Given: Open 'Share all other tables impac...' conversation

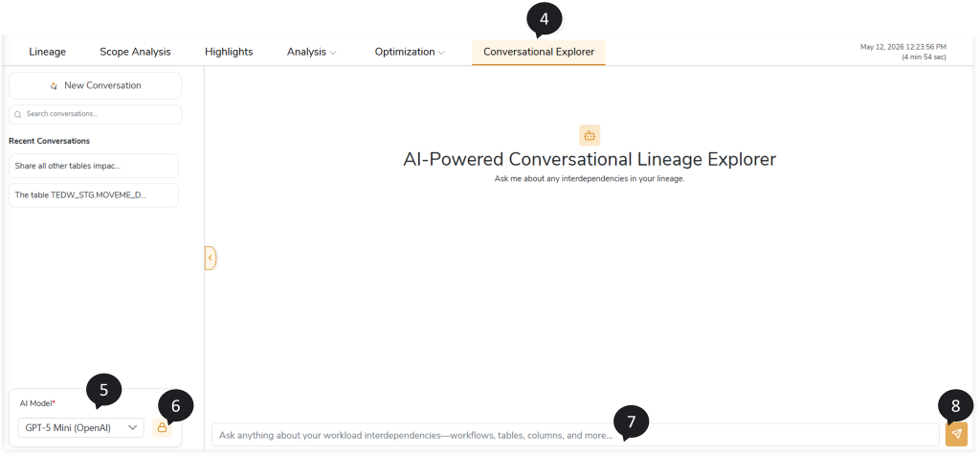Looking at the screenshot, I should [94, 166].
